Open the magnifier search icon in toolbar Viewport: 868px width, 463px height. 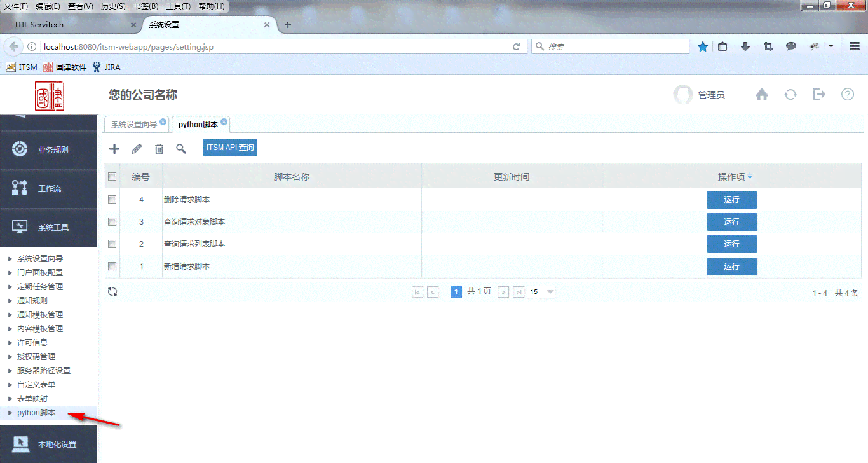(x=181, y=149)
